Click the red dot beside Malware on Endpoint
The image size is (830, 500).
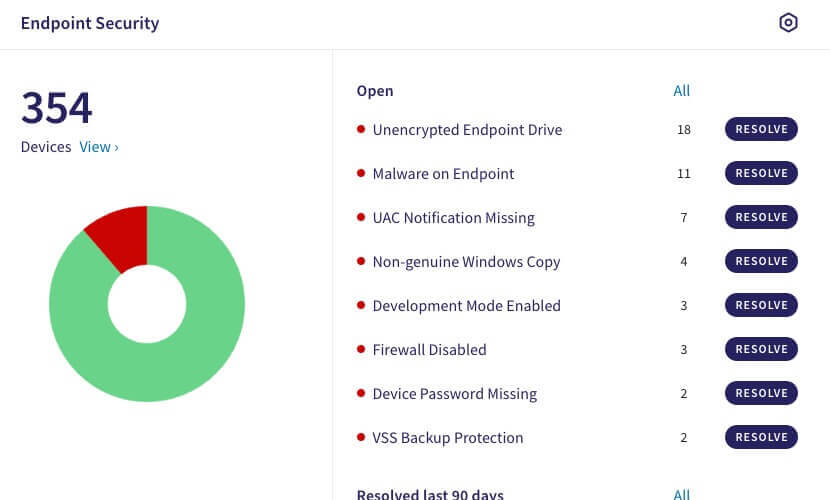[x=361, y=173]
